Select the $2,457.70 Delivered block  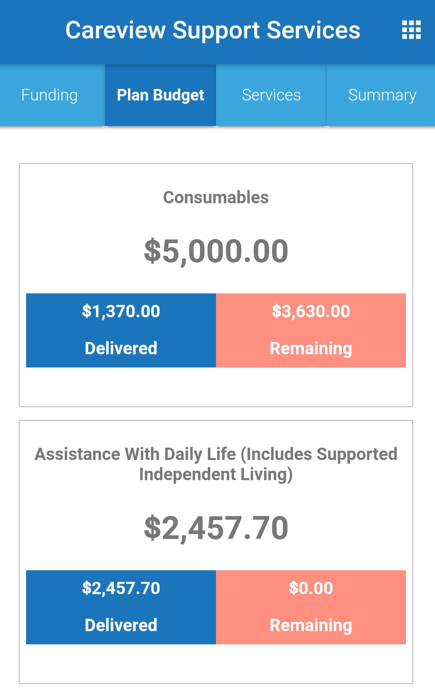[x=121, y=607]
